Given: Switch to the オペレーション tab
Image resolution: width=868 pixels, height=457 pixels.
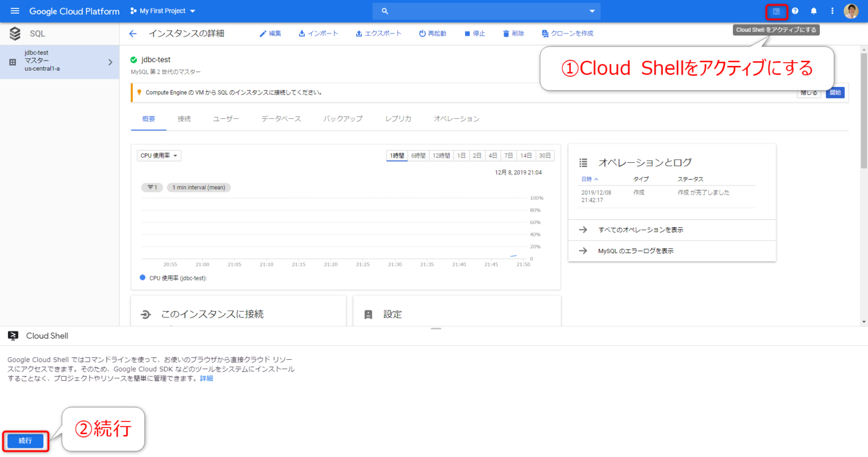Looking at the screenshot, I should (x=457, y=119).
